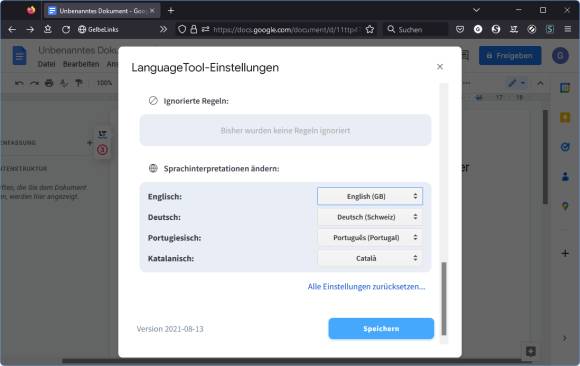The height and width of the screenshot is (366, 580).
Task: Open the Katalanisch language variant dropdown
Action: tap(370, 258)
